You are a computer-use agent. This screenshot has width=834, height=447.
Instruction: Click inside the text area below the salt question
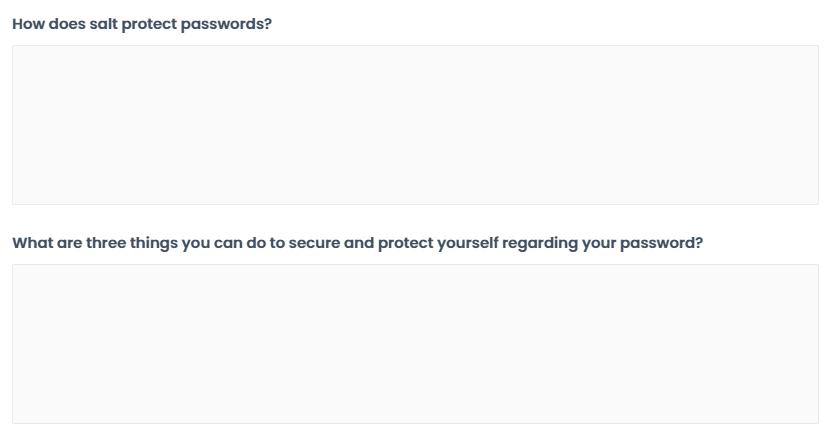415,125
